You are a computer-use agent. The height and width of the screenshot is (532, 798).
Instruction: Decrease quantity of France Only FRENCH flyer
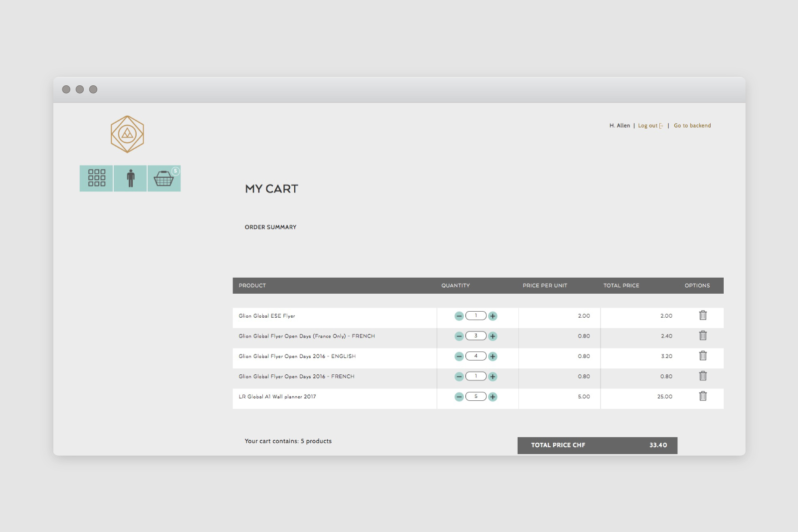coord(459,336)
